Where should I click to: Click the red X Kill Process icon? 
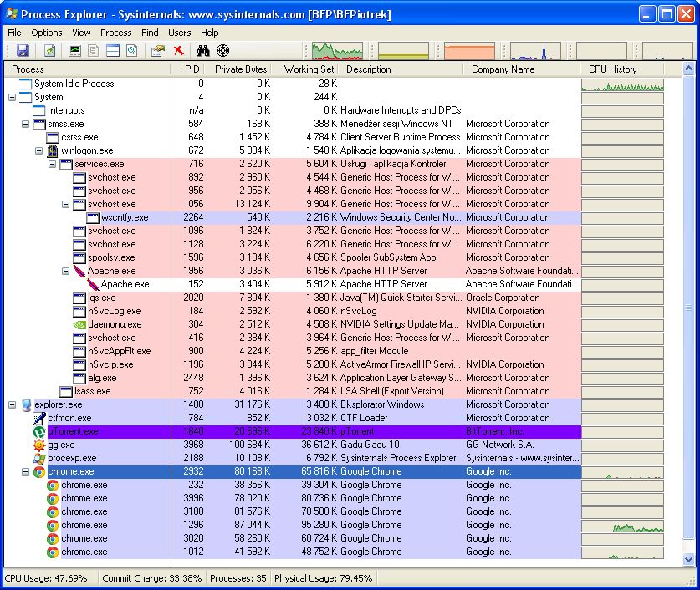[x=179, y=51]
